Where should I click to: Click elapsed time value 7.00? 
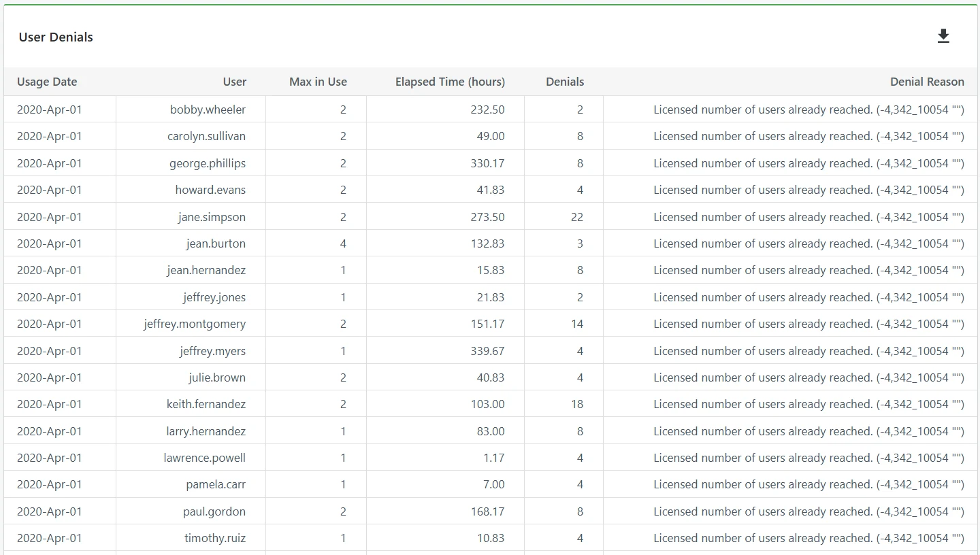click(493, 484)
